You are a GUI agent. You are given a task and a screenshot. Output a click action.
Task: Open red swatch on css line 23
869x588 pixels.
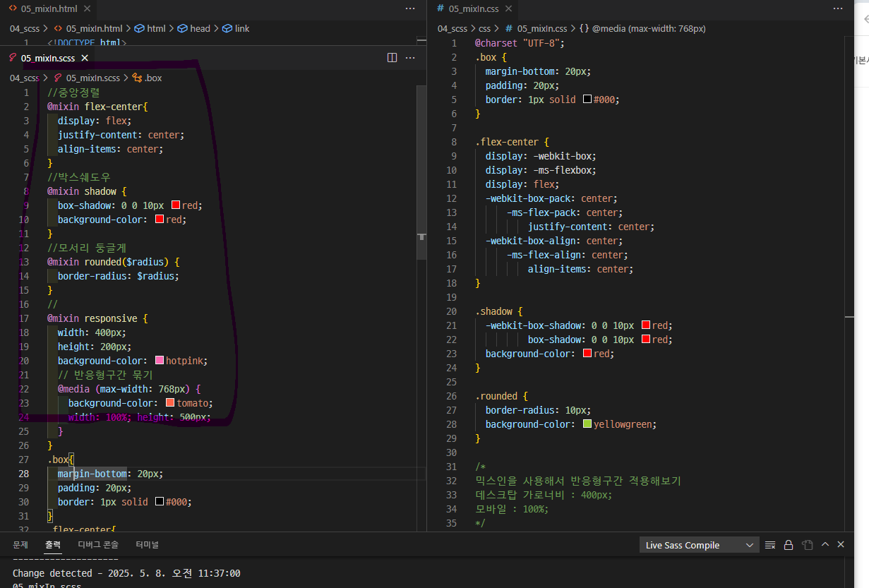point(587,354)
